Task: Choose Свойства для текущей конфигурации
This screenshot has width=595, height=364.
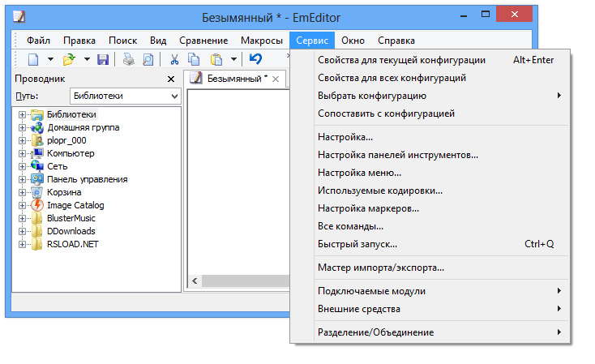Action: 430,60
